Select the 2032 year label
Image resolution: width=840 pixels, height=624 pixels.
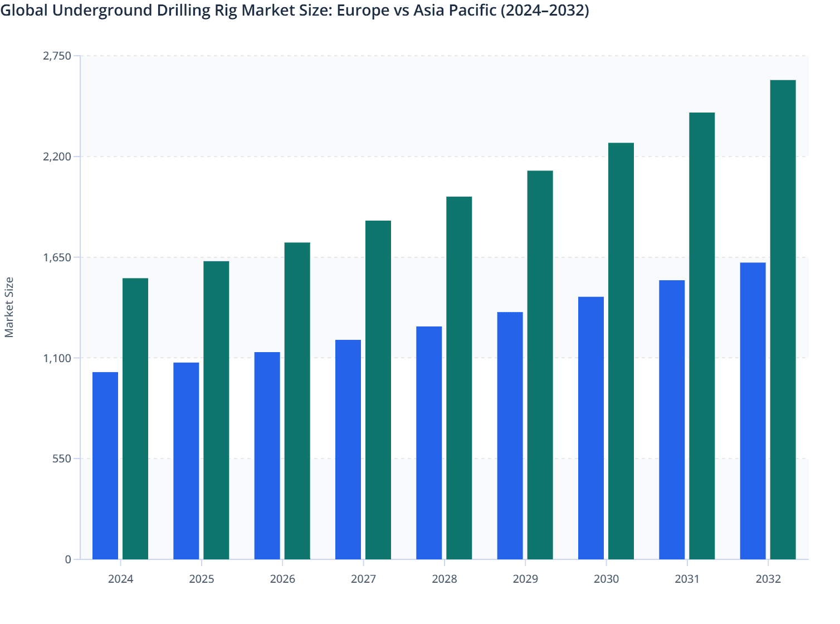click(768, 579)
